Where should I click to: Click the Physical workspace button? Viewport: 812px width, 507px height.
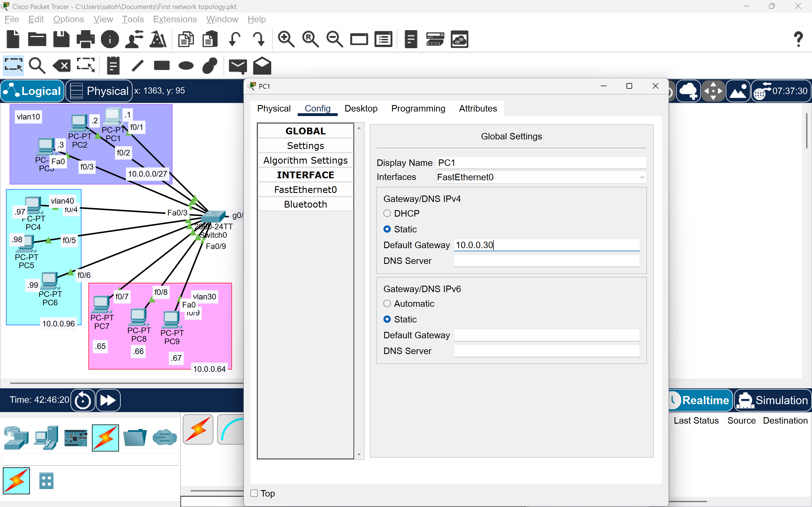[98, 91]
